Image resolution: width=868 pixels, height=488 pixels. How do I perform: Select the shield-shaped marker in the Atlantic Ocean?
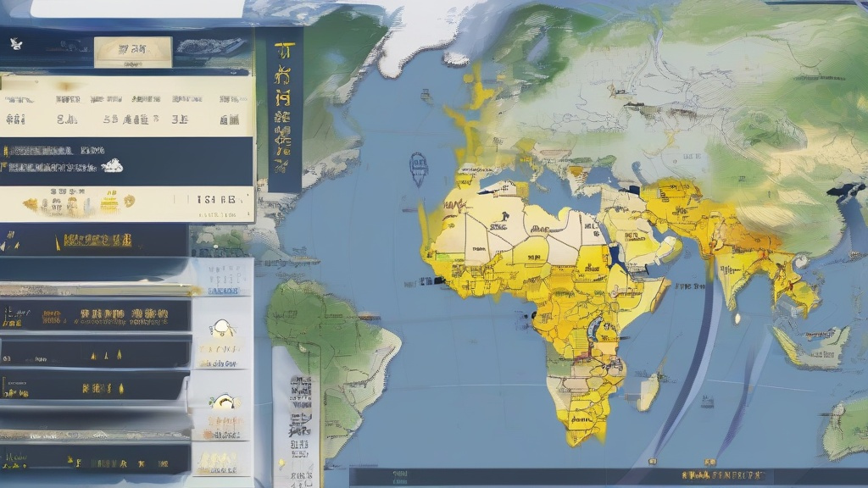pyautogui.click(x=419, y=168)
